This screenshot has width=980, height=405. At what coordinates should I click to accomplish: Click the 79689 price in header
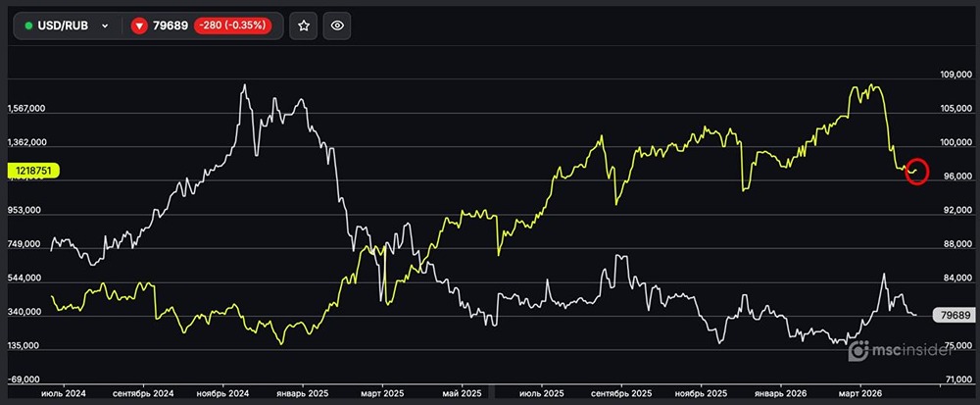171,25
